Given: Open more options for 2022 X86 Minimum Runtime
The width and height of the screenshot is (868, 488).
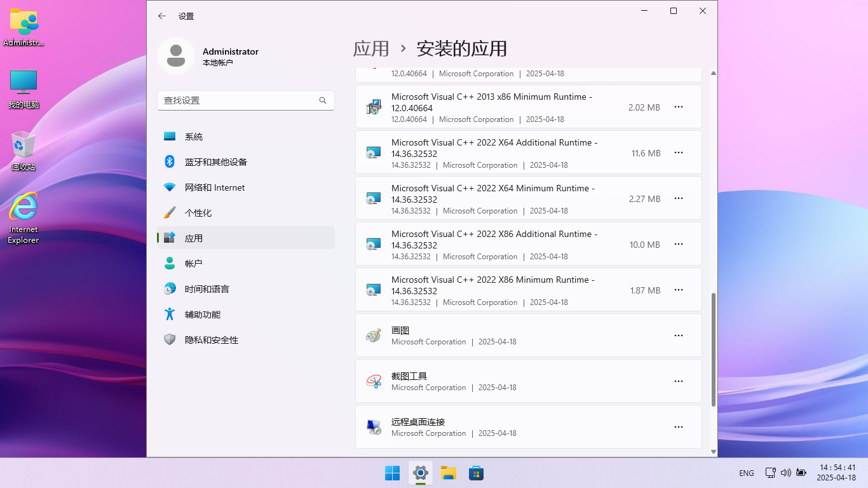Looking at the screenshot, I should coord(679,290).
